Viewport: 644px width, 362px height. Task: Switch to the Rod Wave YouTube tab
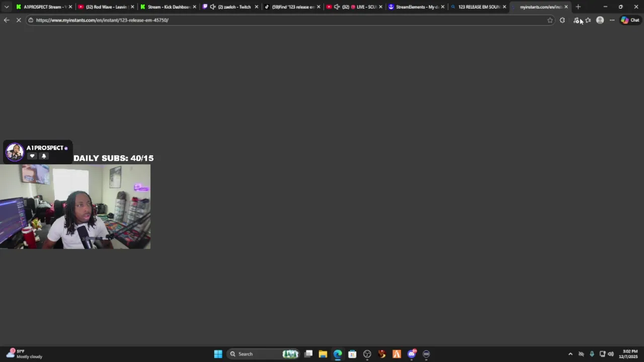[x=106, y=7]
